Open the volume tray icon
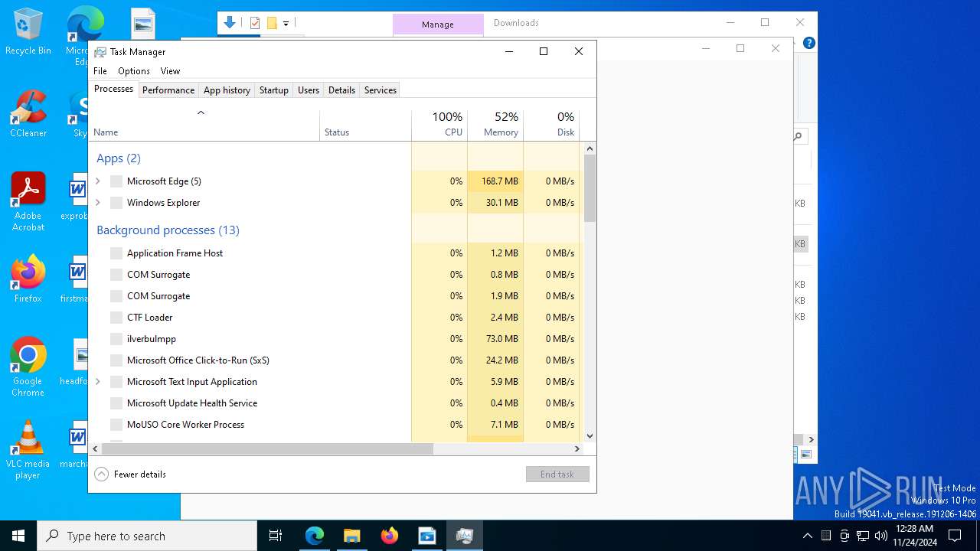Screen dimensions: 980x551 (x=880, y=536)
